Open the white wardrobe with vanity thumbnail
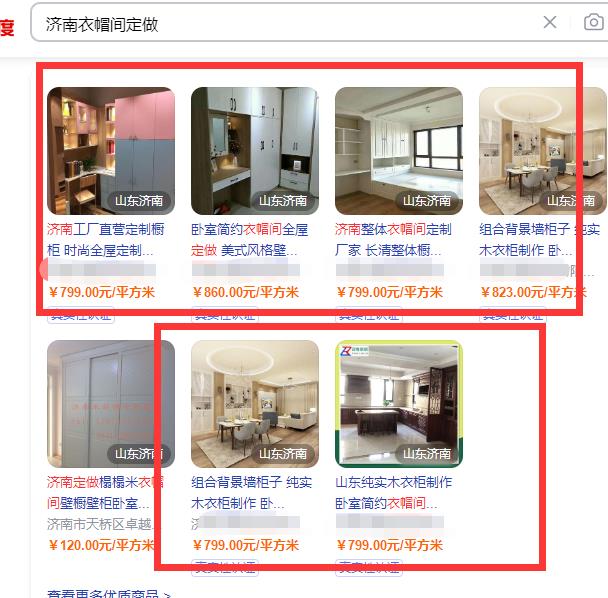 (x=255, y=151)
